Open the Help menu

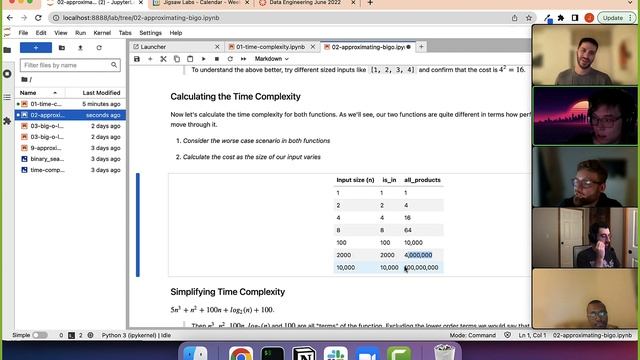point(176,33)
